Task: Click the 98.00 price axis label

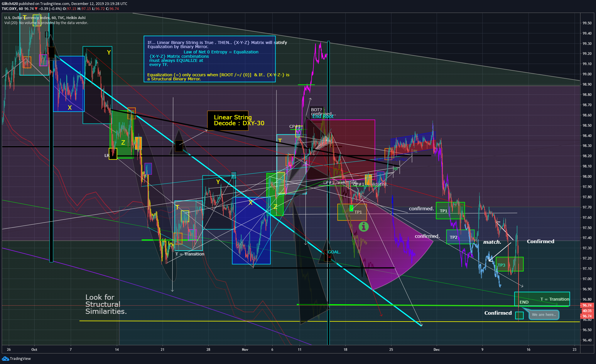Action: click(x=587, y=176)
